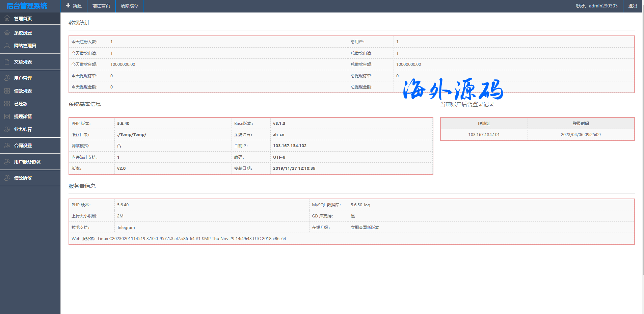Image resolution: width=644 pixels, height=314 pixels.
Task: Click the users icon beside 用户管理
Action: (x=7, y=78)
